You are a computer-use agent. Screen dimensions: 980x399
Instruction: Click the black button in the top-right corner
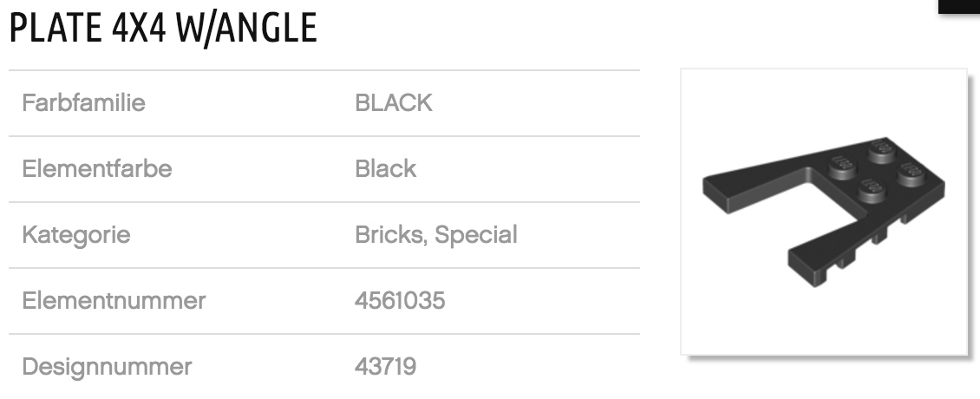click(x=959, y=5)
